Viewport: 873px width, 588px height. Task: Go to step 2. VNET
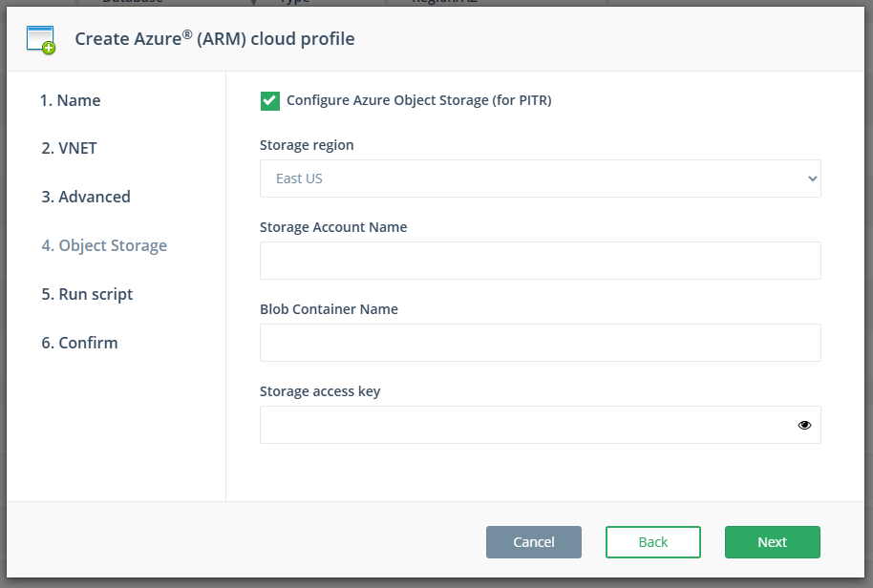coord(69,148)
